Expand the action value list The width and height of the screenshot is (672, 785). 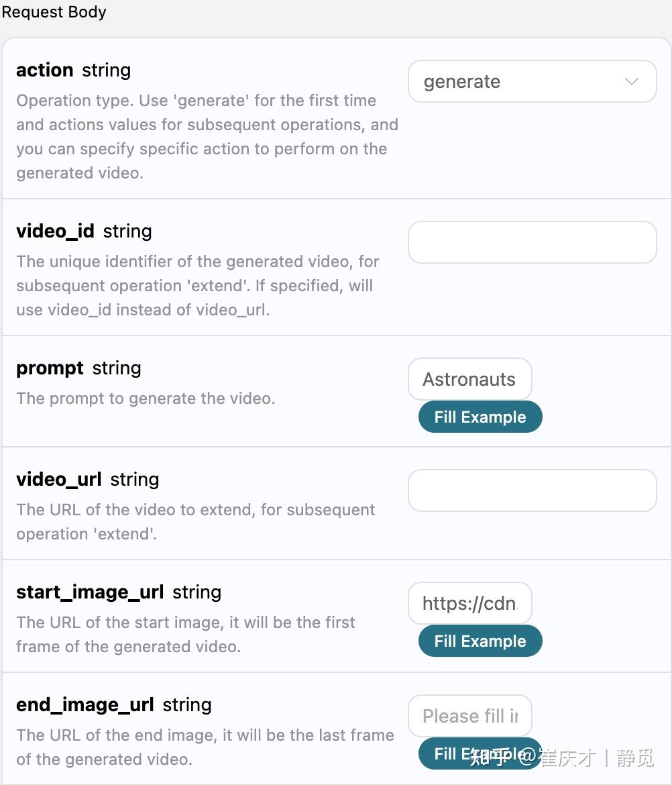click(532, 81)
